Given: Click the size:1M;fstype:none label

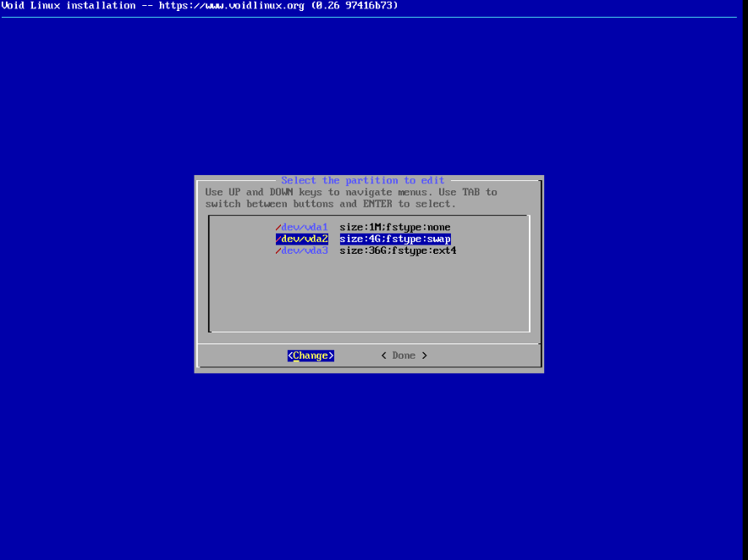Looking at the screenshot, I should [394, 227].
